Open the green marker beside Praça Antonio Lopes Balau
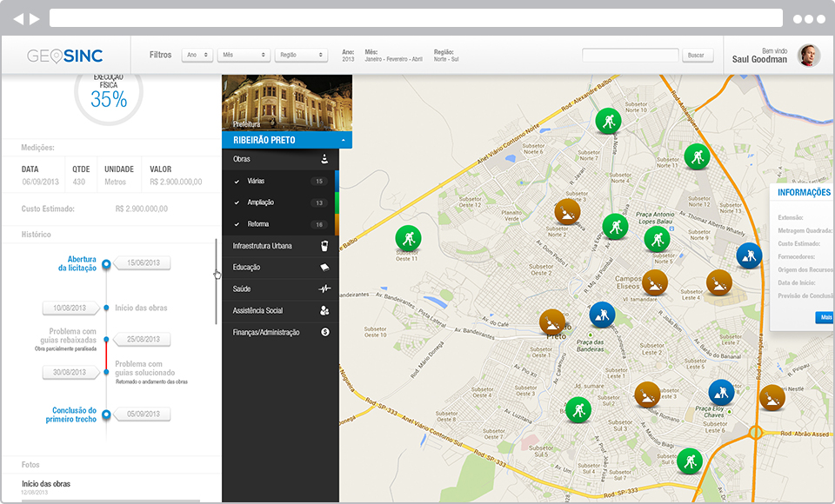Viewport: 835px width, 504px height. coord(616,227)
